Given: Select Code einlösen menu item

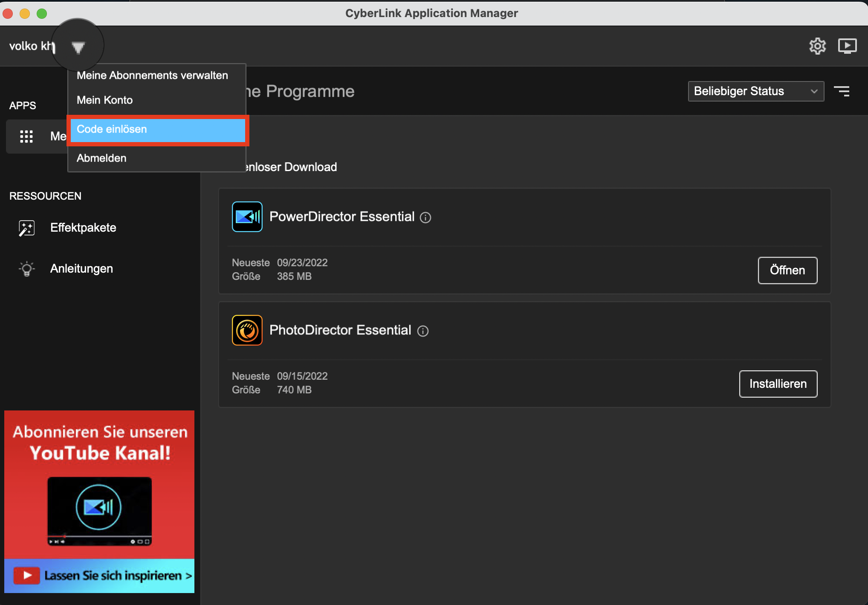Looking at the screenshot, I should pyautogui.click(x=158, y=130).
